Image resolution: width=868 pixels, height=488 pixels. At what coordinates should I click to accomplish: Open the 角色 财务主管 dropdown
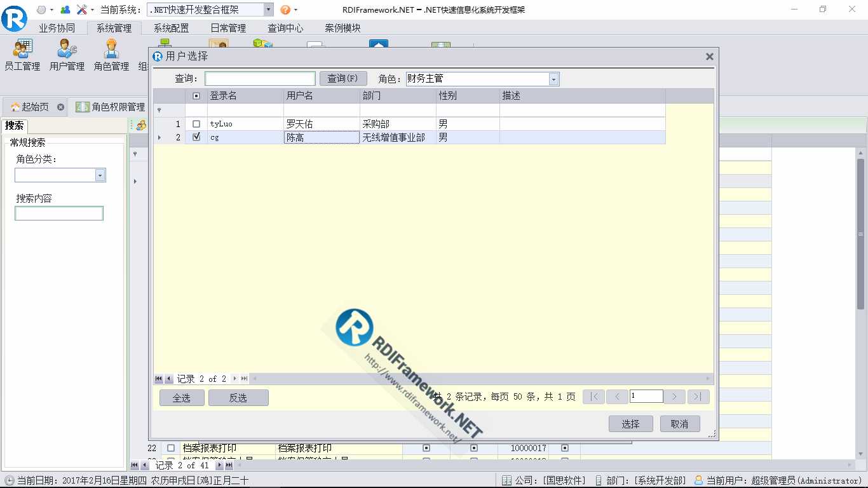[553, 79]
